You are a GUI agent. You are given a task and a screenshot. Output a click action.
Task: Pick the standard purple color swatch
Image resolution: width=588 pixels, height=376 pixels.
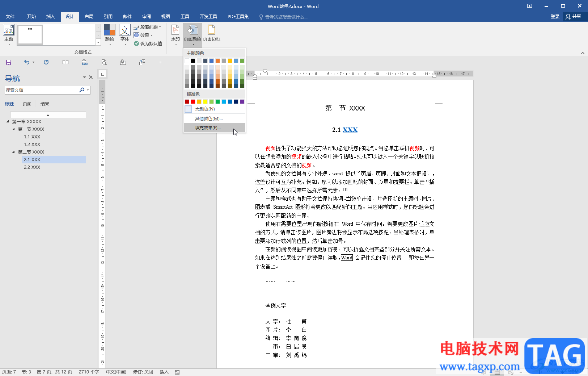pos(242,101)
